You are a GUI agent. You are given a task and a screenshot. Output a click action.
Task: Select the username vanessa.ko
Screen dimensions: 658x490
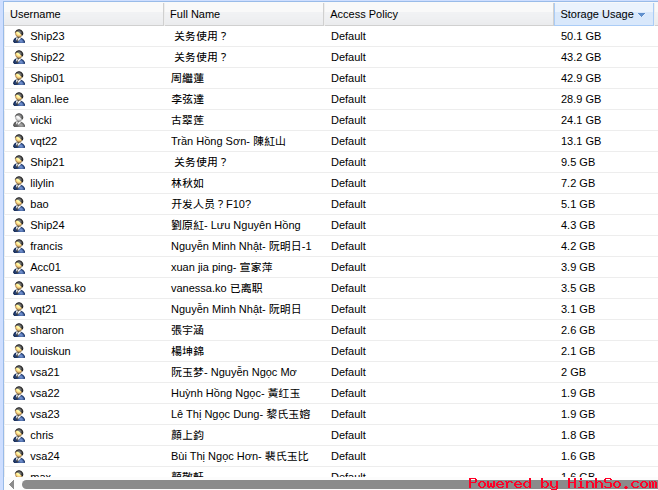(58, 288)
